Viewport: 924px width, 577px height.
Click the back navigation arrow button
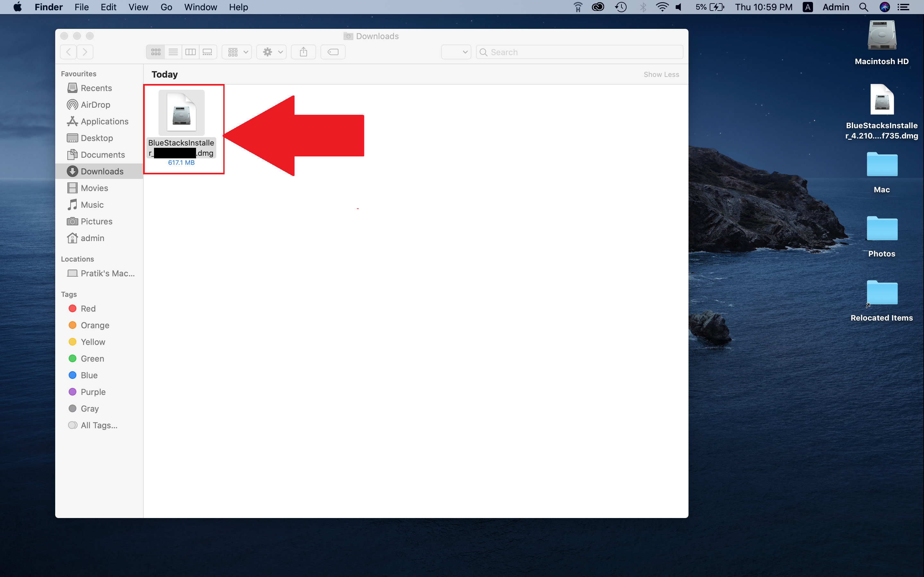[x=69, y=51]
